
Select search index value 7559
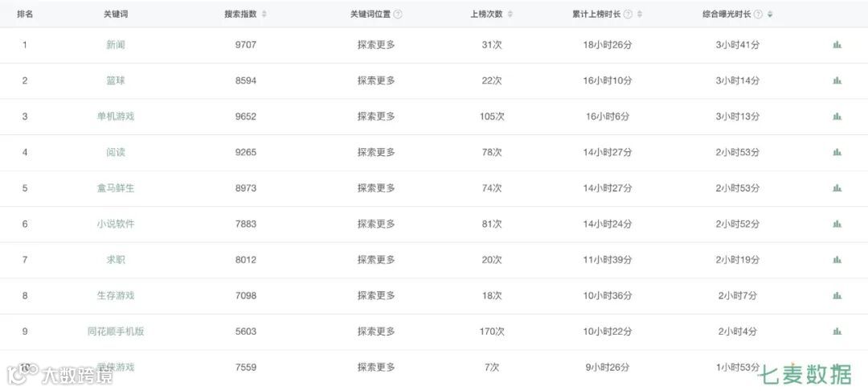click(246, 367)
